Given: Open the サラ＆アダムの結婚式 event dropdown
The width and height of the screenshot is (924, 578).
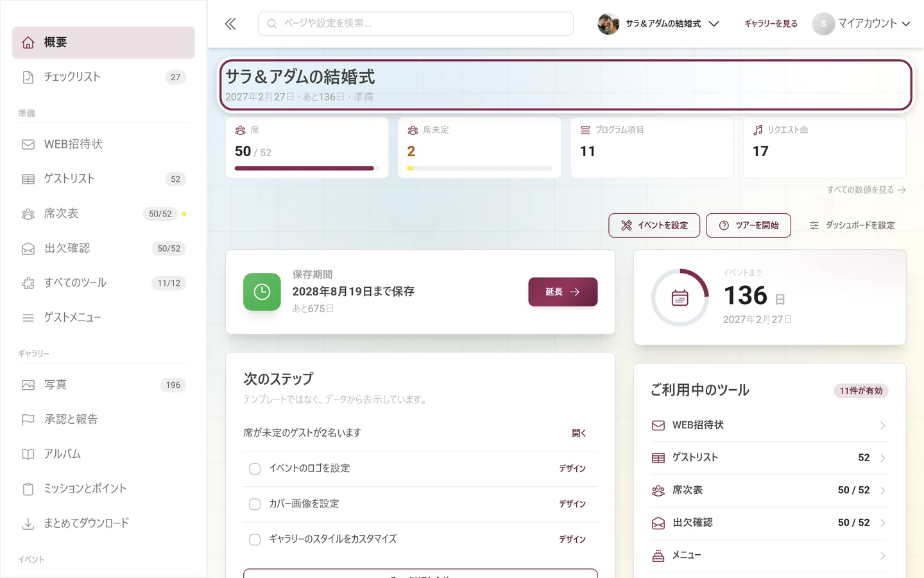Looking at the screenshot, I should point(658,24).
